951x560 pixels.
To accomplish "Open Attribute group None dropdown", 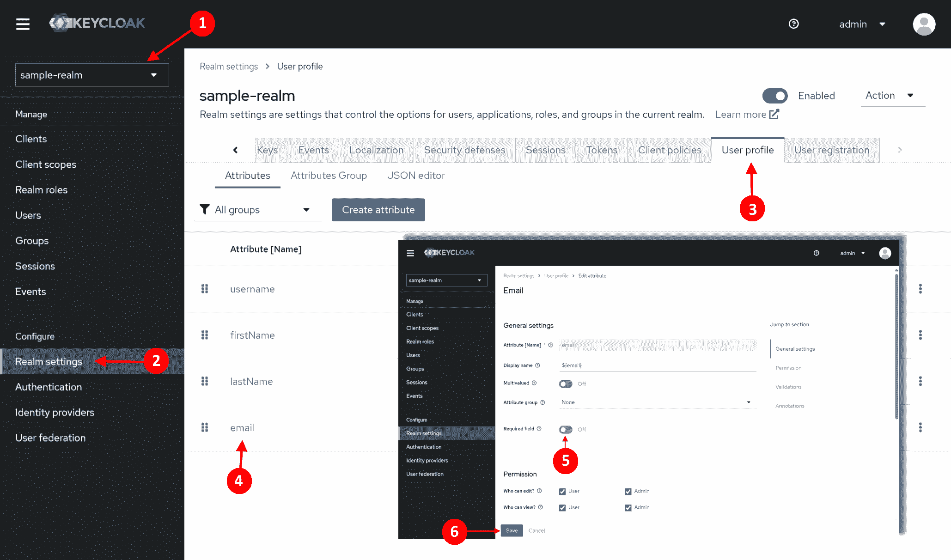I will (x=658, y=402).
